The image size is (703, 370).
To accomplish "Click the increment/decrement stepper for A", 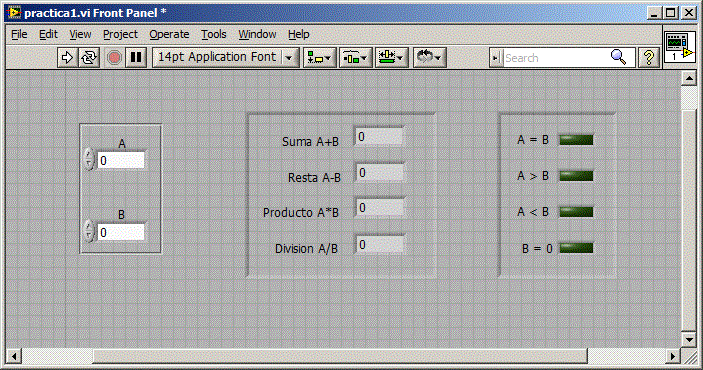I will (89, 159).
